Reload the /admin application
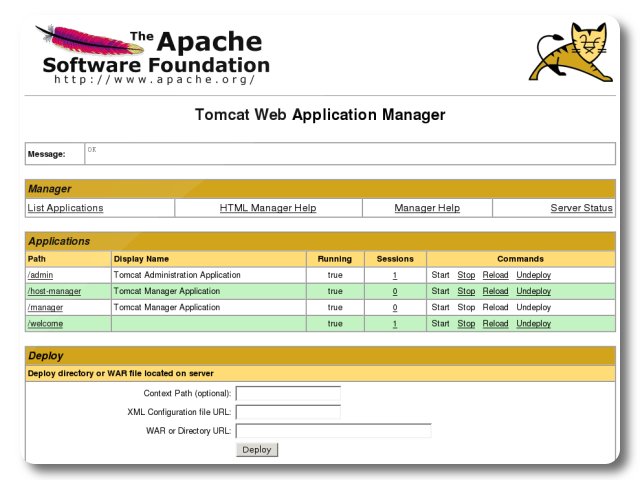Screen dimensions: 640x480 pos(495,275)
